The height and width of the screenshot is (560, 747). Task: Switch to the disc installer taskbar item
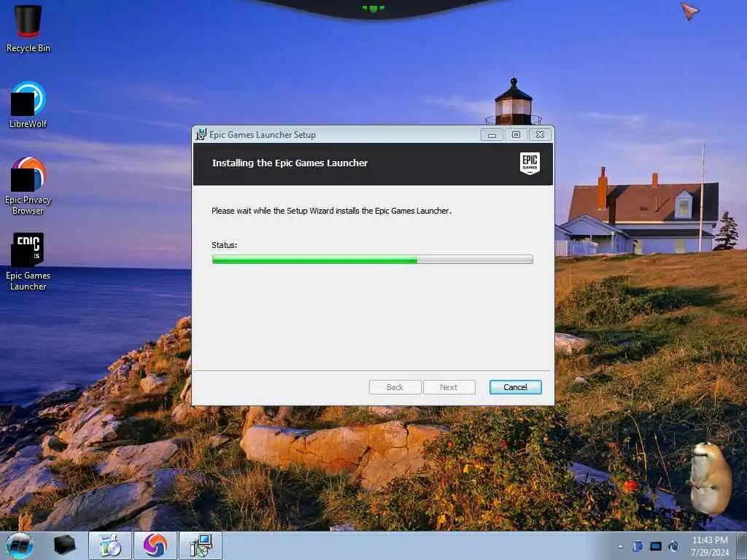pyautogui.click(x=110, y=545)
